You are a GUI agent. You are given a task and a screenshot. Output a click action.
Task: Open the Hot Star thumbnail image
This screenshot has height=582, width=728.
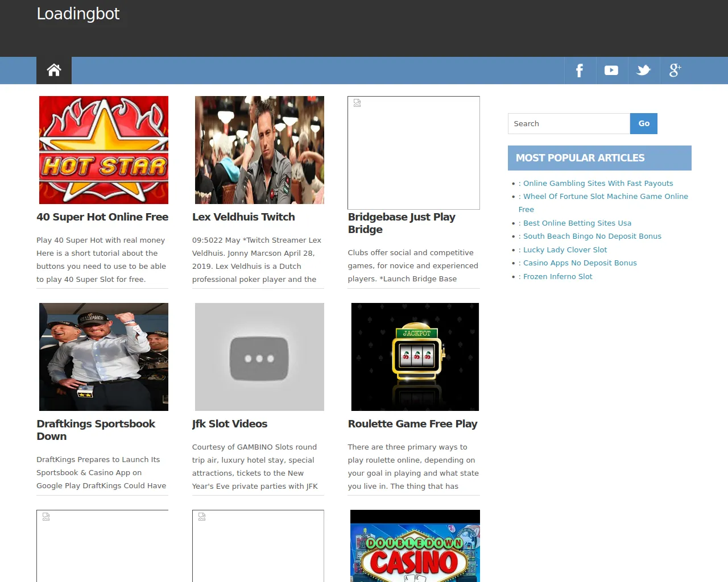click(x=104, y=150)
